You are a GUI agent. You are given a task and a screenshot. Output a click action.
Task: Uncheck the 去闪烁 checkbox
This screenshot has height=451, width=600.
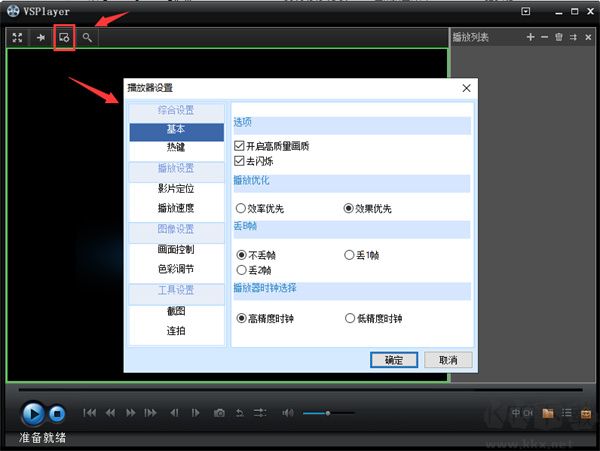[239, 160]
